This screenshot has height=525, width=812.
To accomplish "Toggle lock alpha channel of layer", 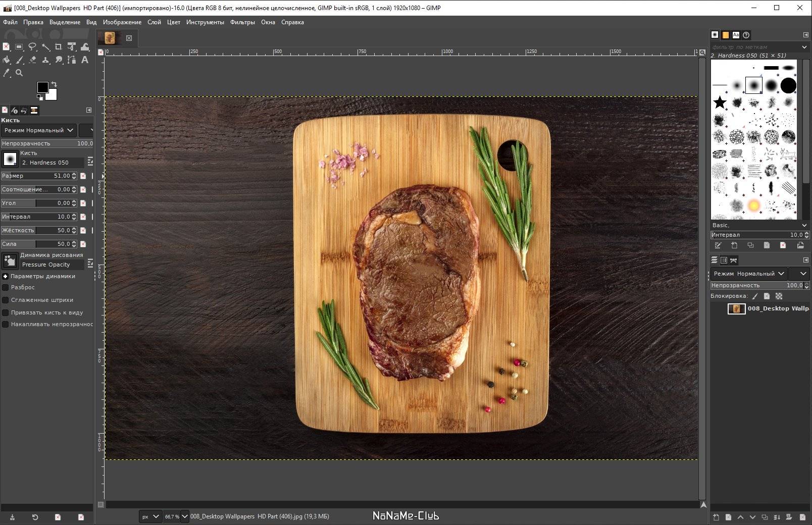I will click(x=779, y=296).
